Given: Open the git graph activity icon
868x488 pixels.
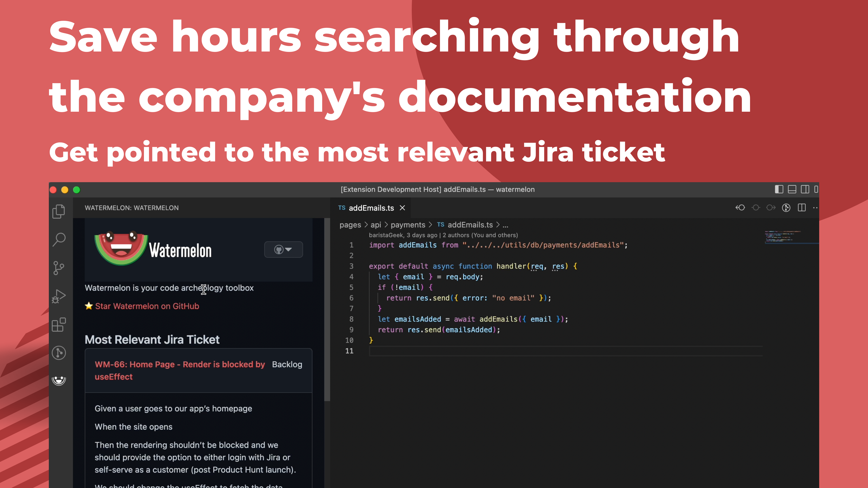Looking at the screenshot, I should pos(59,353).
